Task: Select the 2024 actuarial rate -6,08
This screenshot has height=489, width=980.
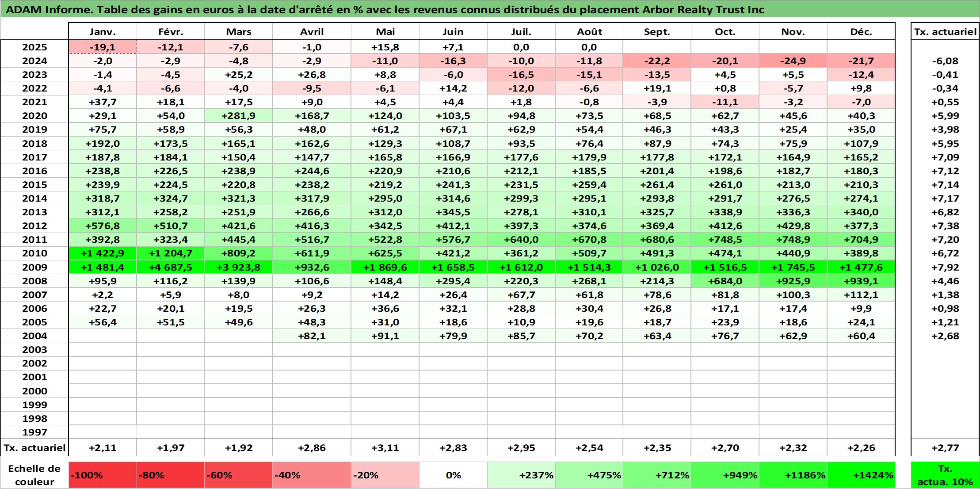Action: [945, 61]
